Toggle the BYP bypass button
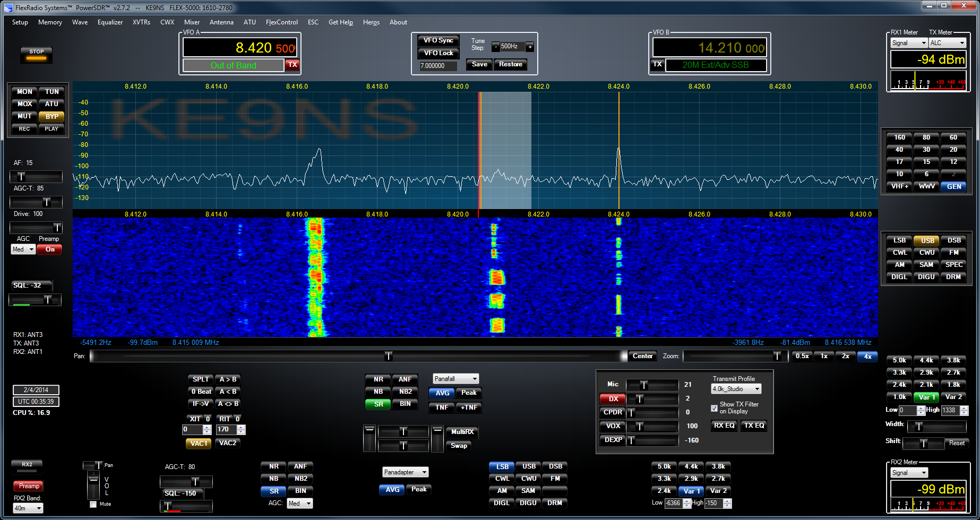Viewport: 980px width, 520px height. point(51,116)
